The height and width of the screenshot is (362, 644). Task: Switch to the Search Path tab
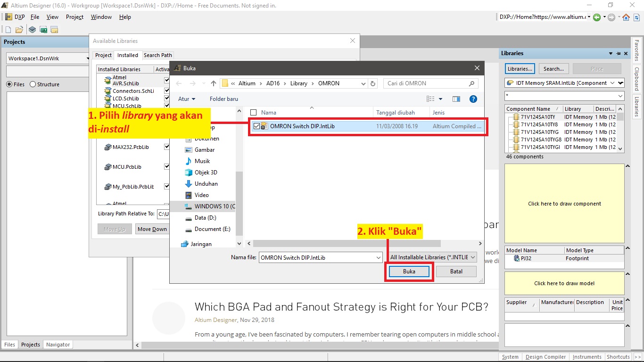click(158, 55)
